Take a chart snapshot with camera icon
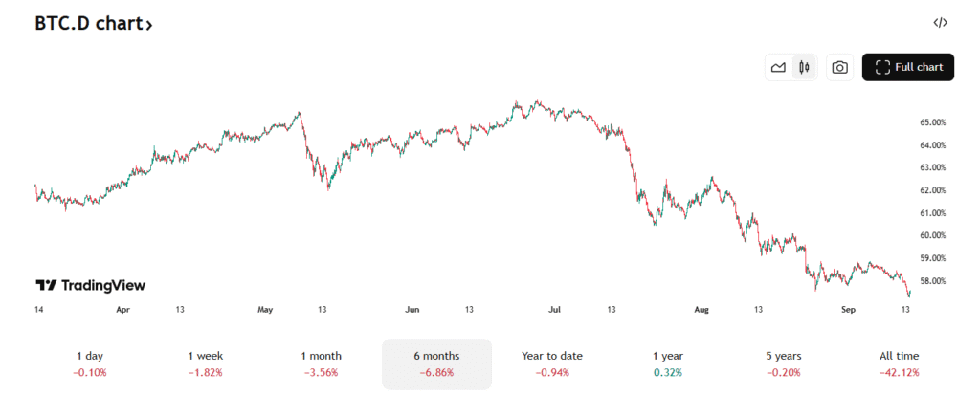This screenshot has width=980, height=417. click(839, 67)
